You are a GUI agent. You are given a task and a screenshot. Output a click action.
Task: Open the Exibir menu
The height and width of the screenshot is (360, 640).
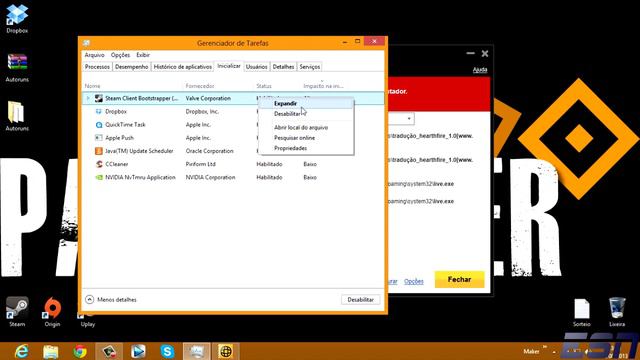coord(143,55)
